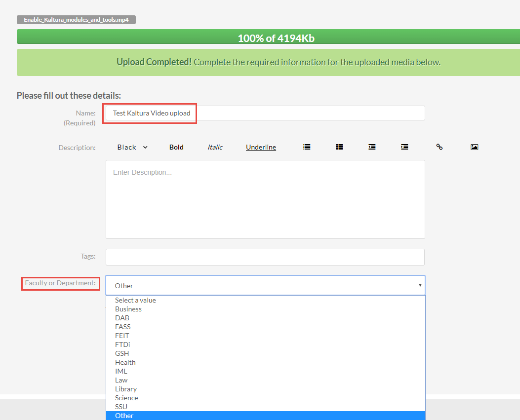Viewport: 520px width, 420px height.
Task: Click into the Enter Description text area
Action: (x=265, y=199)
